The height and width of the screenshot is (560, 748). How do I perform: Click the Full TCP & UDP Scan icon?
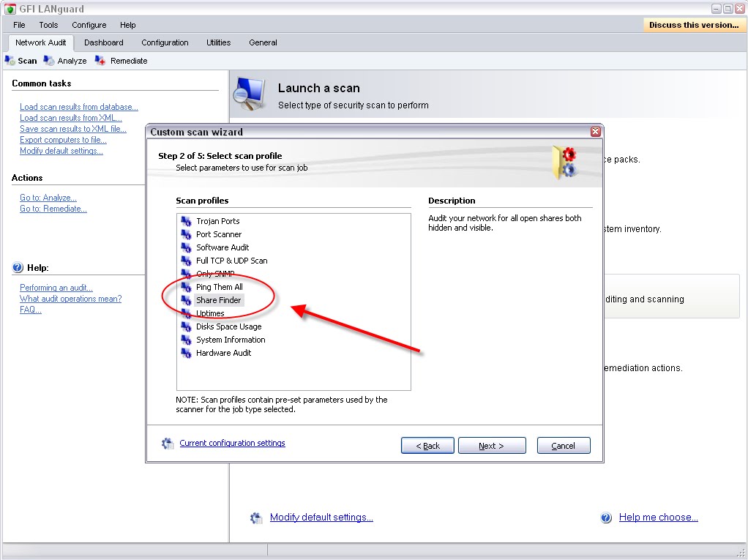(x=186, y=261)
